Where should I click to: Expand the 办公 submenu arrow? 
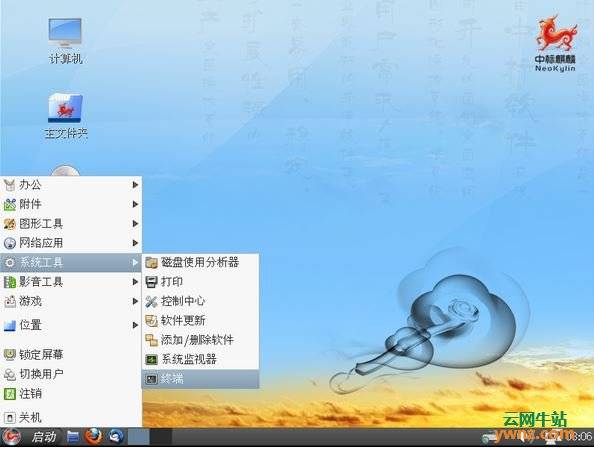coord(135,185)
